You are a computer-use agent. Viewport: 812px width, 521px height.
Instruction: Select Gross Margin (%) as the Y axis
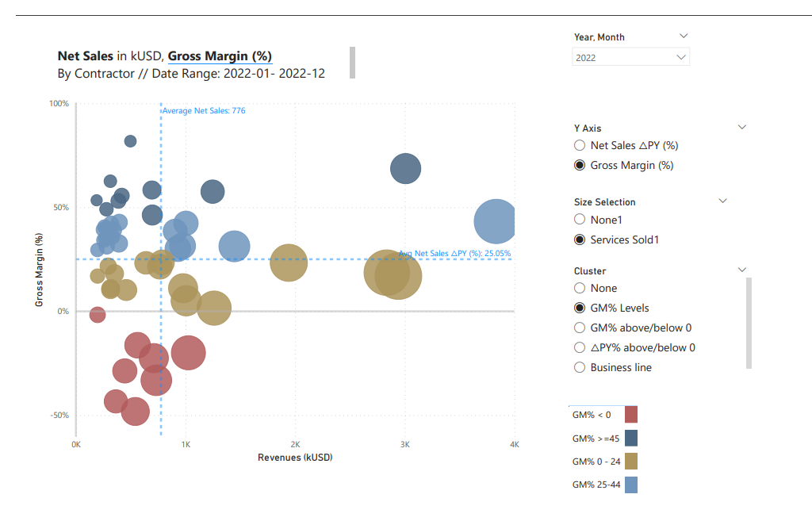[x=580, y=165]
